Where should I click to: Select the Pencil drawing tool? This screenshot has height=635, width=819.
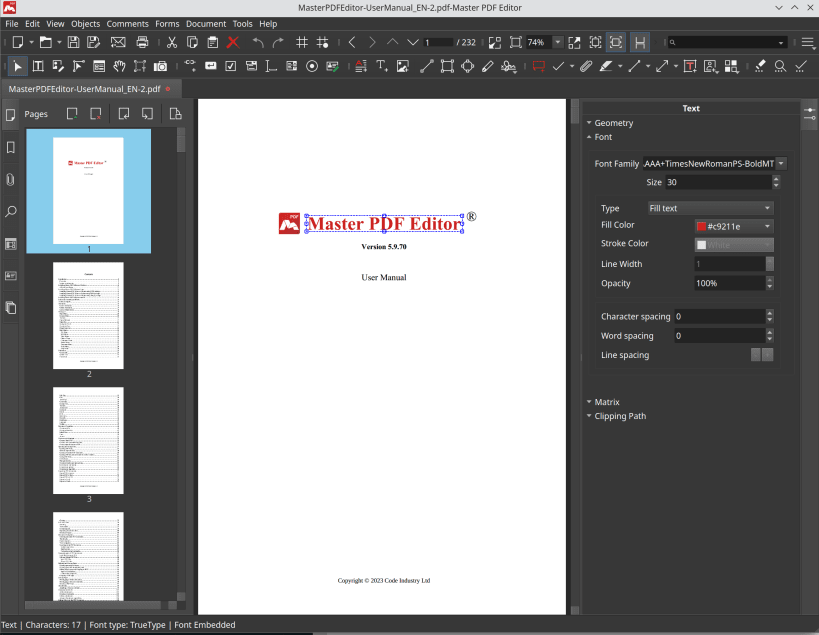[487, 66]
